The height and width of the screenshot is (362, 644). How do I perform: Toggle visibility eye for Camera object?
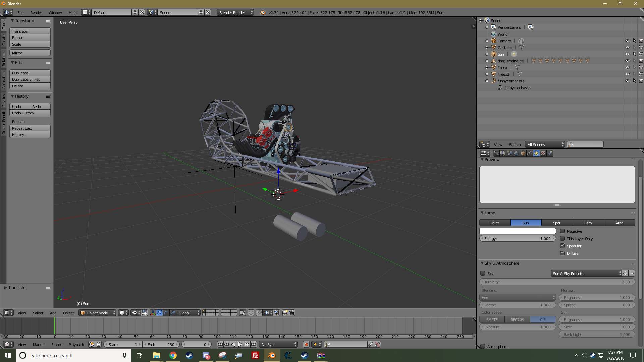point(627,41)
